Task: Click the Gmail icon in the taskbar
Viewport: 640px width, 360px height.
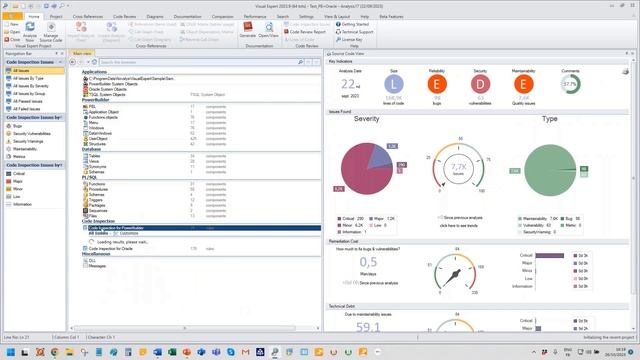Action: pyautogui.click(x=245, y=352)
